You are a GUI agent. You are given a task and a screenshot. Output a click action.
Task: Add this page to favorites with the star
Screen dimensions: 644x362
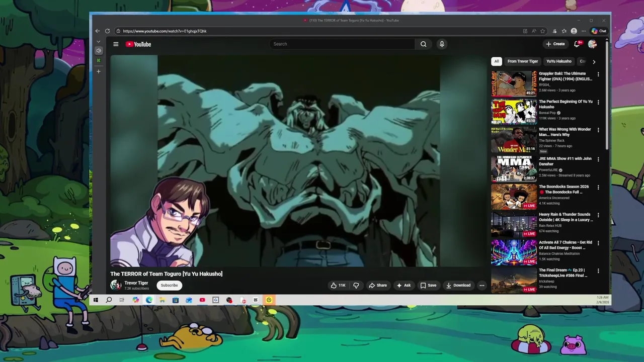(542, 31)
